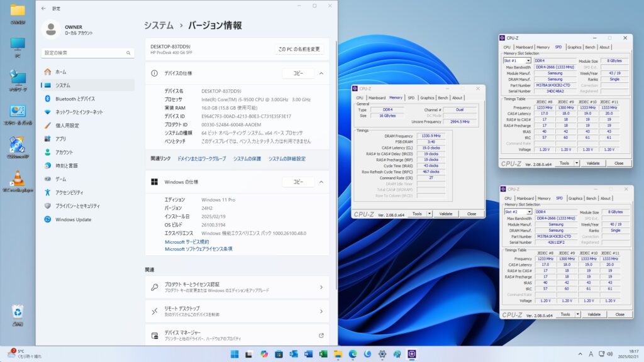The width and height of the screenshot is (644, 362).
Task: Collapse the デバイスの仕様 section chevron
Action: pos(321,74)
